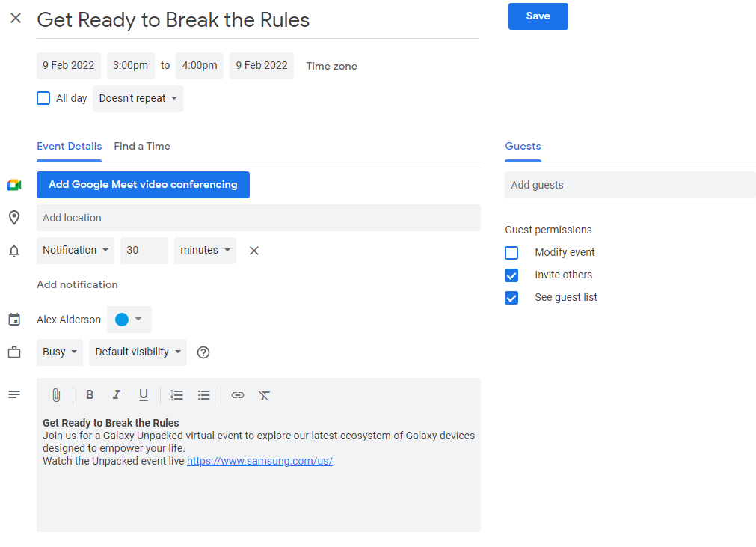
Task: Enable the All day checkbox
Action: coord(43,99)
